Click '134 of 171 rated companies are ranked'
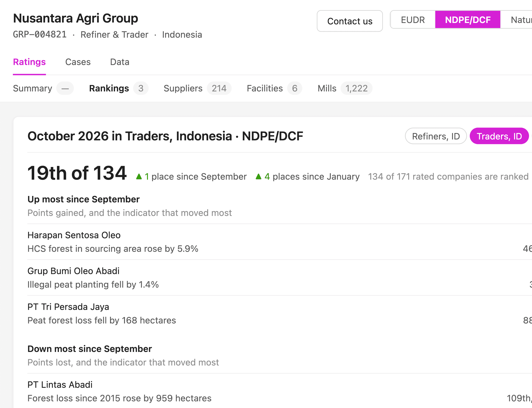Screen dimensions: 532x408 pos(448,177)
